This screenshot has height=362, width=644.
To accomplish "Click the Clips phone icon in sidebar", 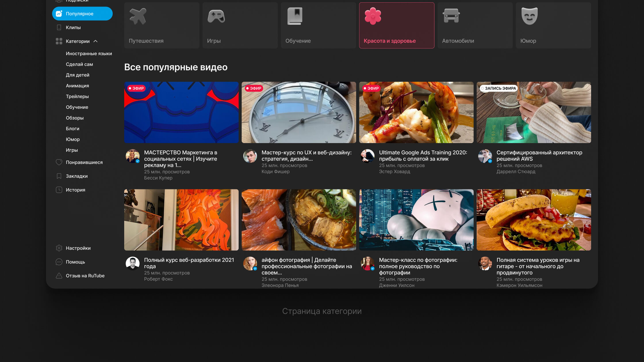I will (x=59, y=28).
